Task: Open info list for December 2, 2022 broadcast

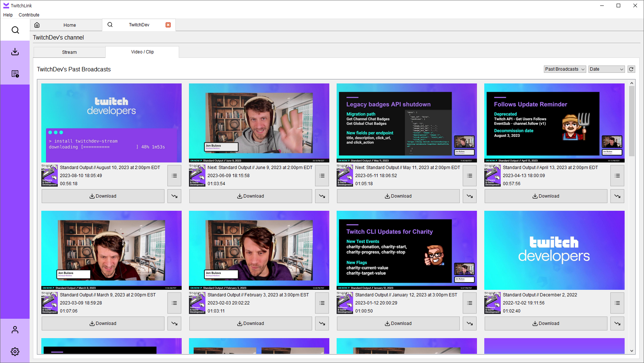Action: pos(617,303)
